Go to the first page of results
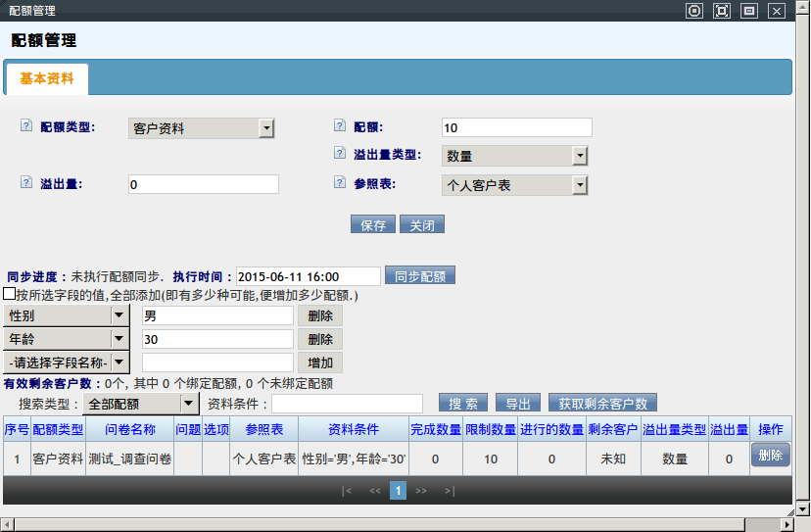 (346, 491)
